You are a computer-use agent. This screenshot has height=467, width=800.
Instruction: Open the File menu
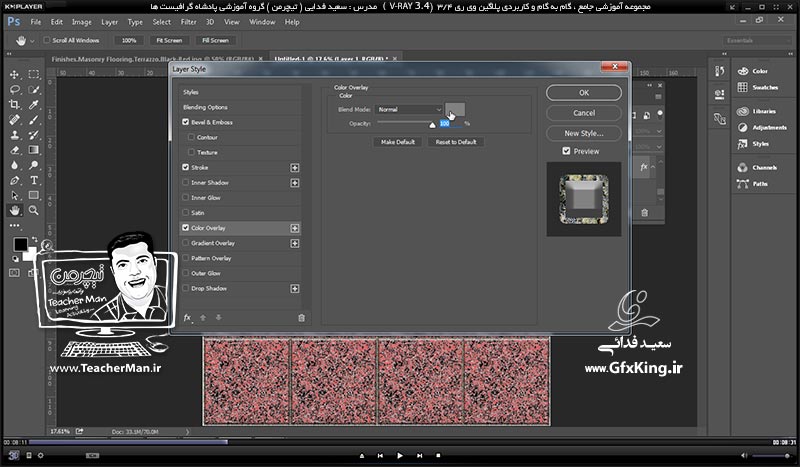[36, 22]
